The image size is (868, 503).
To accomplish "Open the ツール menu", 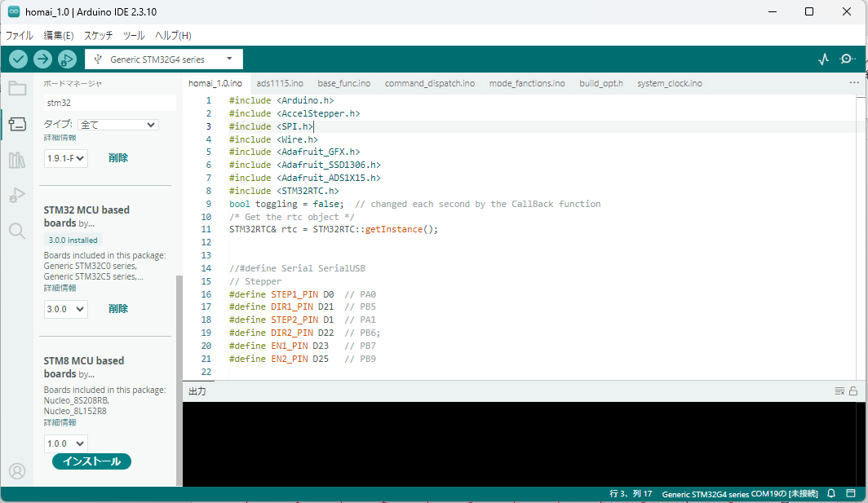I will pos(134,35).
